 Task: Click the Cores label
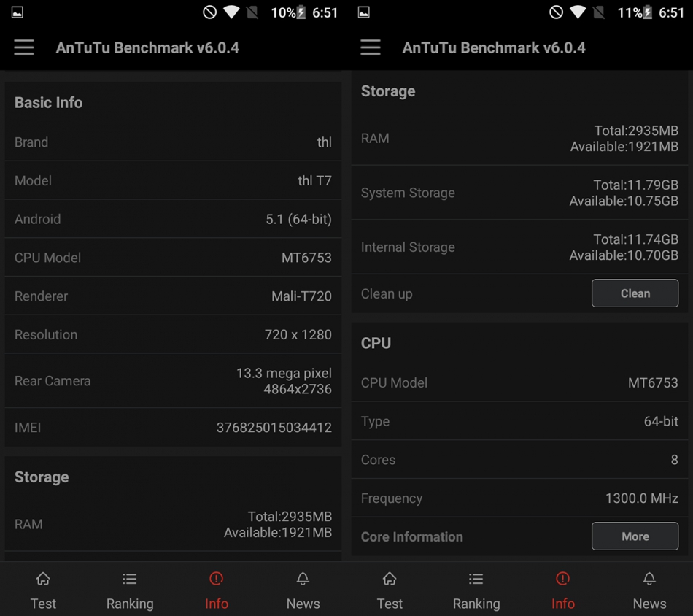click(x=379, y=460)
